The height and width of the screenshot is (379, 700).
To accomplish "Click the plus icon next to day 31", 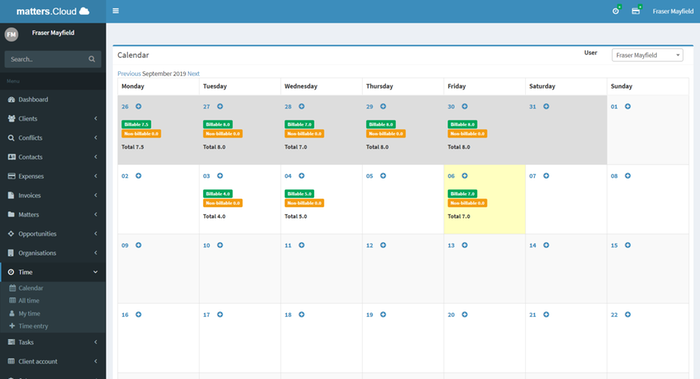I will [x=546, y=106].
